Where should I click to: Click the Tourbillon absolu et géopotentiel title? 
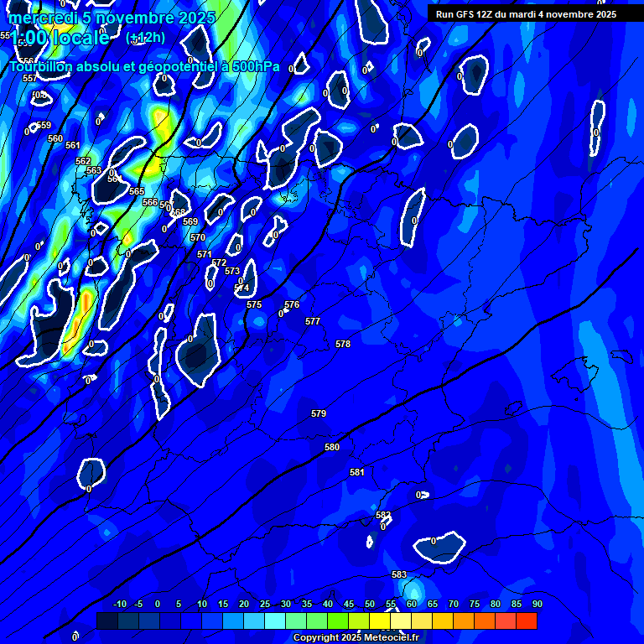pos(144,66)
